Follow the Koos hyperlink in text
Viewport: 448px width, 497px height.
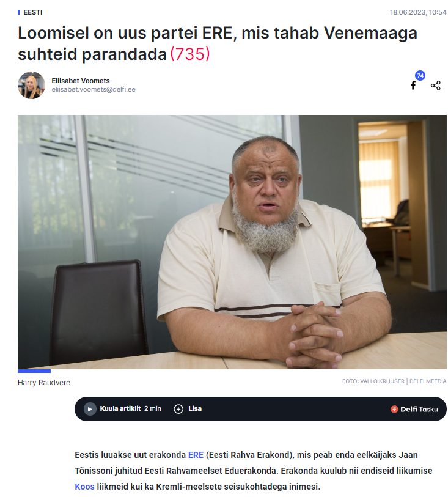84,487
